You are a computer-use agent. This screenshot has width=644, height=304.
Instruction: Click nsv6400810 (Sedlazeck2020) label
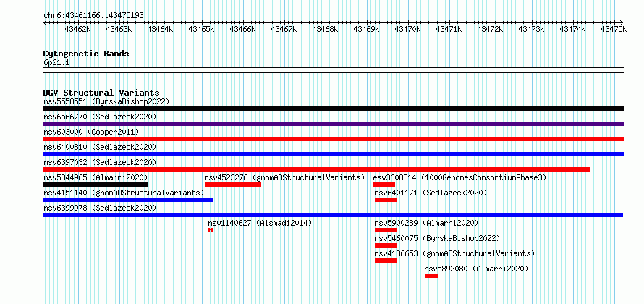point(100,147)
